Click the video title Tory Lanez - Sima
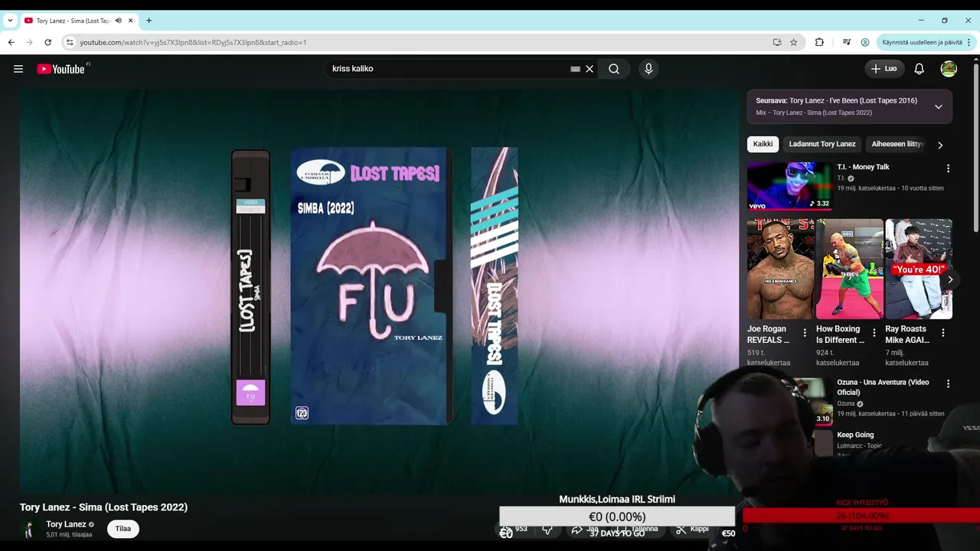The height and width of the screenshot is (551, 980). click(103, 507)
